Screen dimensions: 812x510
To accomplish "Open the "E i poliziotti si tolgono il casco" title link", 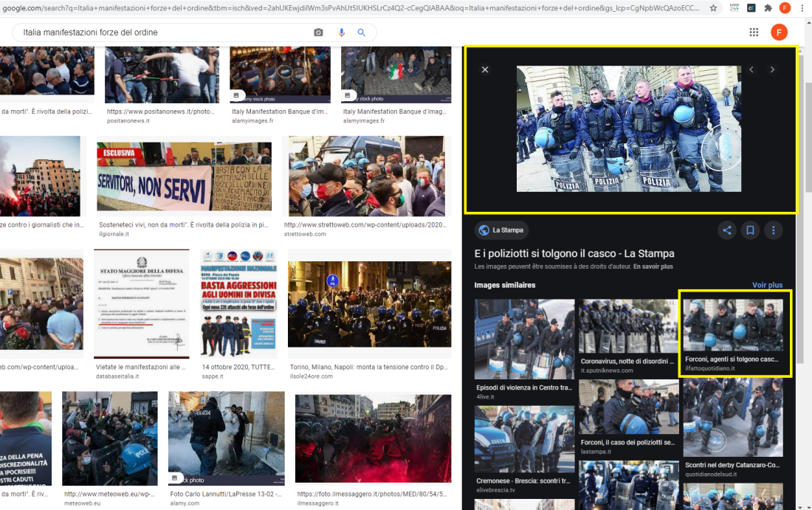I will click(x=574, y=254).
